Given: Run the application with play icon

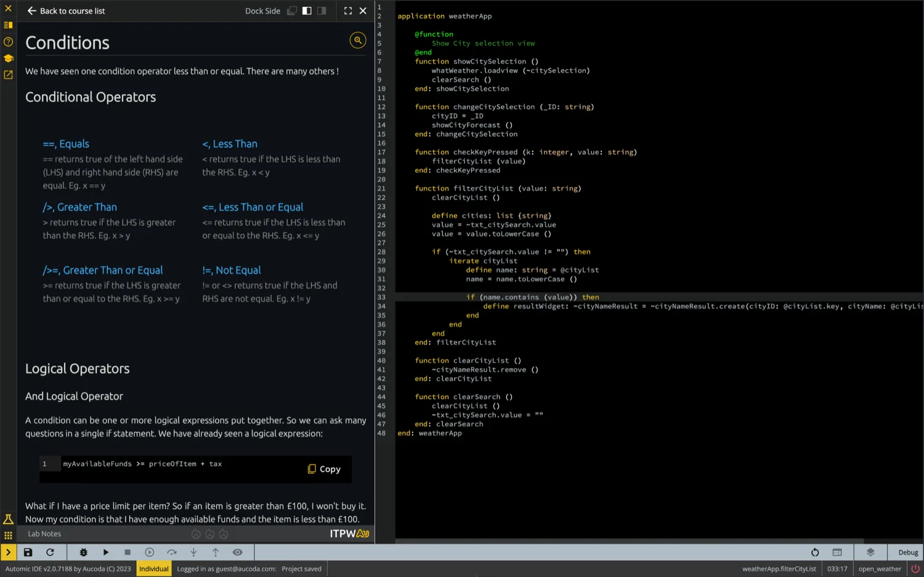Looking at the screenshot, I should point(106,552).
